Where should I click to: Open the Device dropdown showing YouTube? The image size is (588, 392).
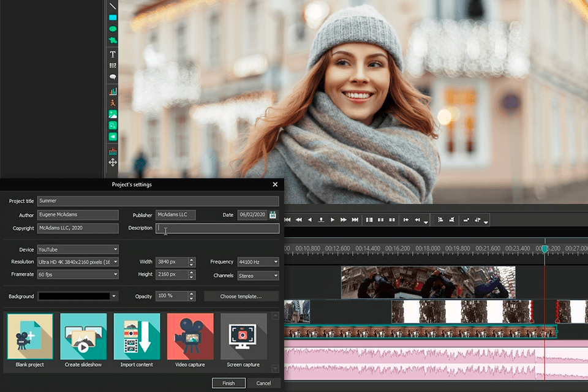click(x=78, y=249)
